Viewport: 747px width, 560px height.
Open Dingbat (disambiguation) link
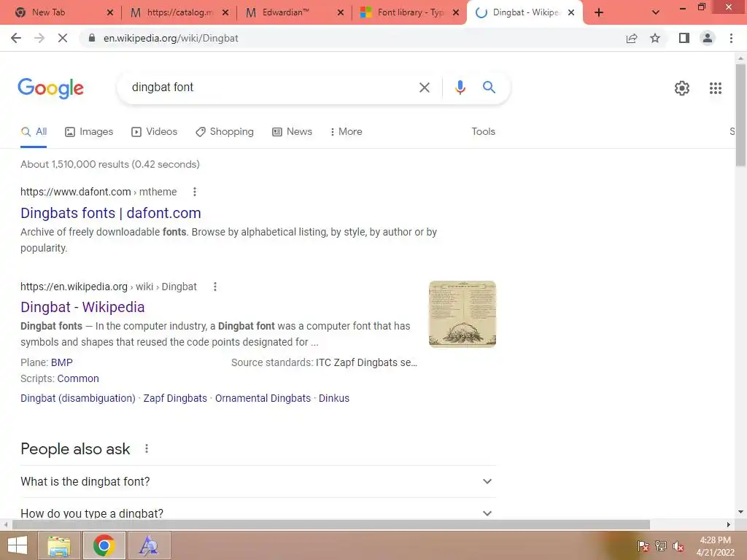pos(77,398)
